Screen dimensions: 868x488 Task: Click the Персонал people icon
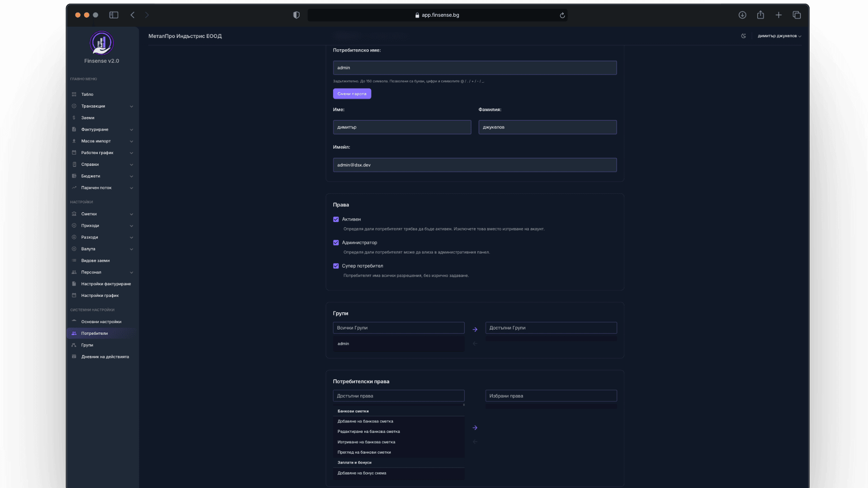[x=74, y=272]
